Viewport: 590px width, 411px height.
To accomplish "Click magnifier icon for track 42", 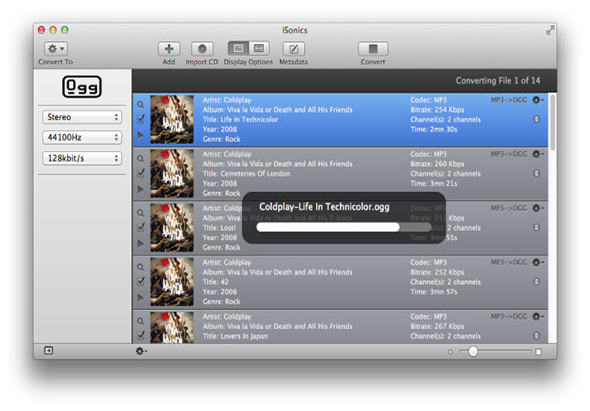I will pyautogui.click(x=140, y=267).
